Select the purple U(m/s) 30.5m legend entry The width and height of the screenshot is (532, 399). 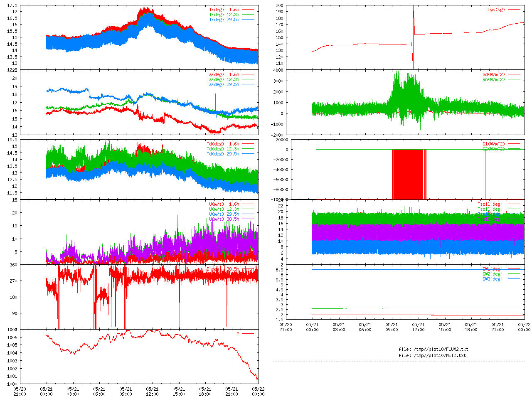tap(224, 219)
